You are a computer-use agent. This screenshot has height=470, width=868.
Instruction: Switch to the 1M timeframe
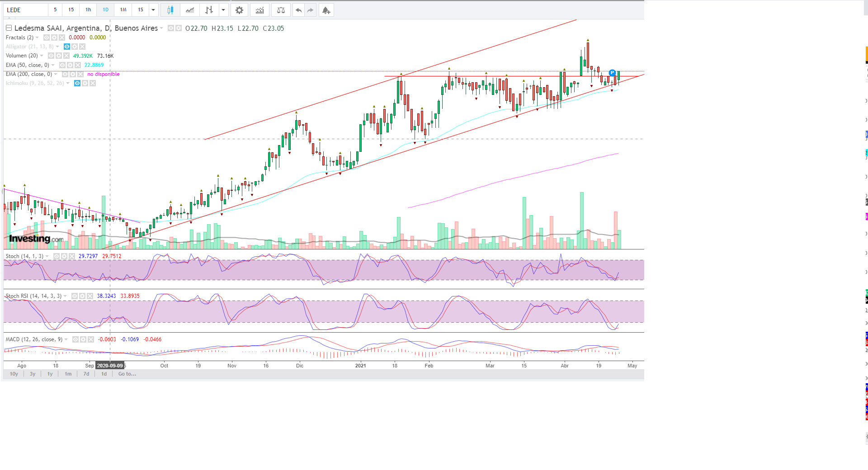coord(123,10)
